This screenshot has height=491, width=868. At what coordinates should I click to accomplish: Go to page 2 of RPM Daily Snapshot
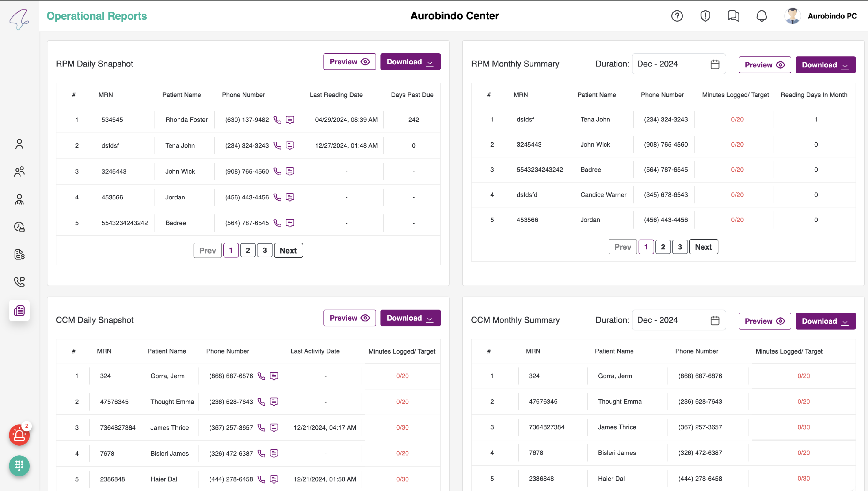click(x=248, y=250)
